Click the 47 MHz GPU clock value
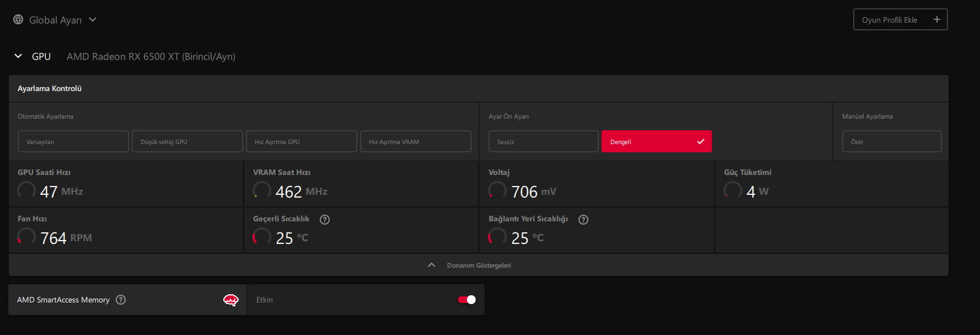The width and height of the screenshot is (980, 335). coord(61,192)
